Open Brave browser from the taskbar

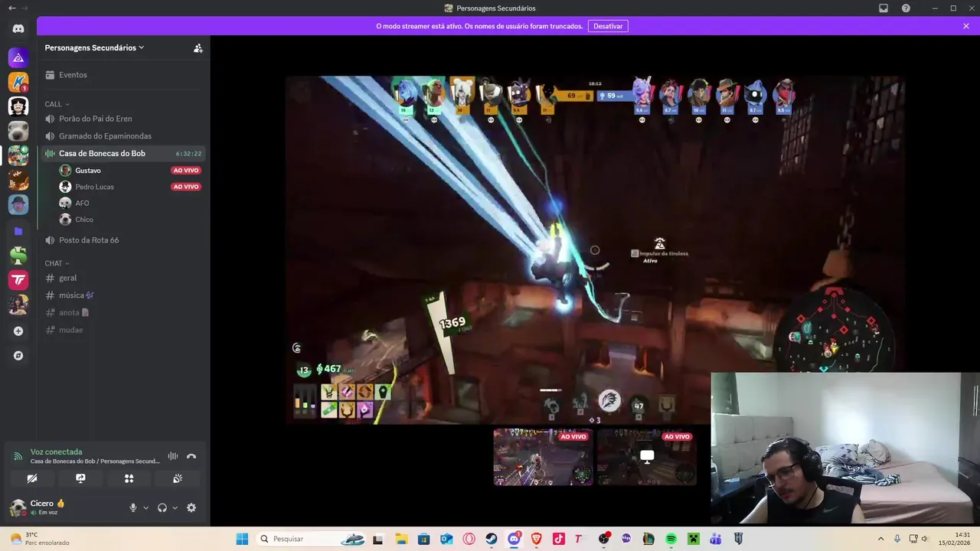point(537,539)
